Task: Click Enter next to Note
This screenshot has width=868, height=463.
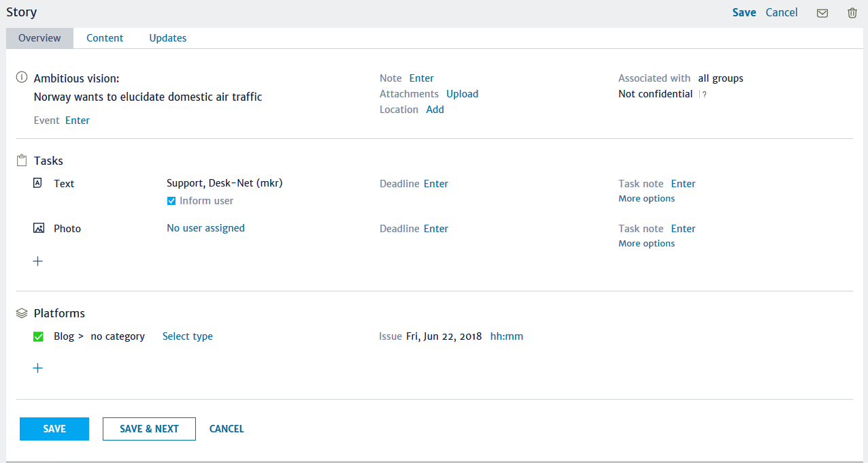Action: click(422, 78)
